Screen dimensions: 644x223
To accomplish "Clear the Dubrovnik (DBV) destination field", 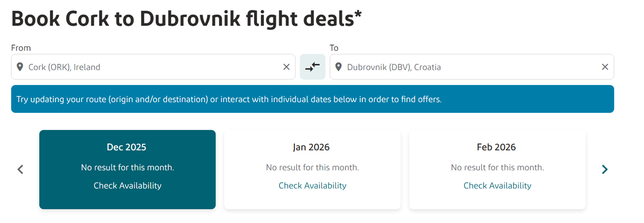I will [605, 67].
